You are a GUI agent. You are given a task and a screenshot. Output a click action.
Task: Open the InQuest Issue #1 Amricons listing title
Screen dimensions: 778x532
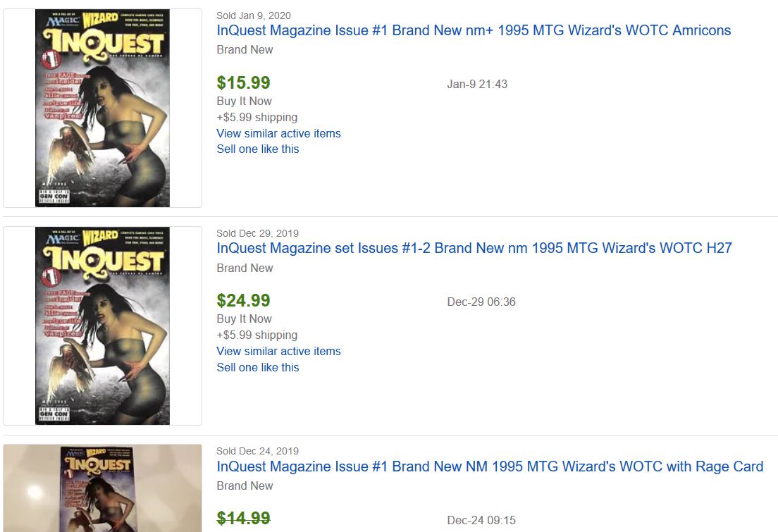tap(474, 30)
